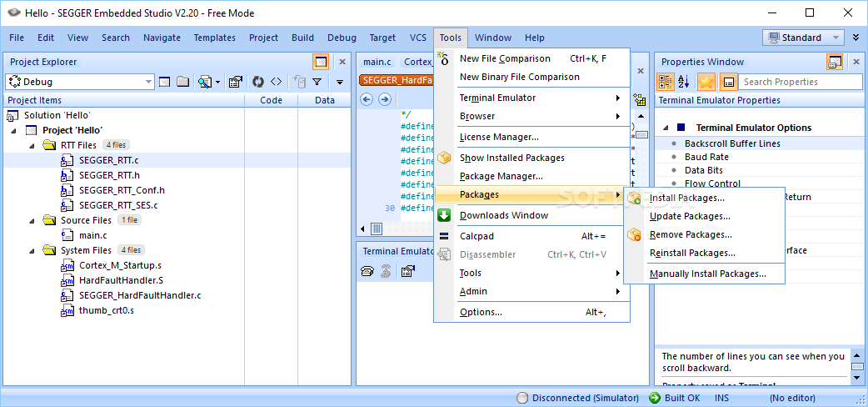
Task: Click the package icon beside Show Installed Packages
Action: (444, 158)
